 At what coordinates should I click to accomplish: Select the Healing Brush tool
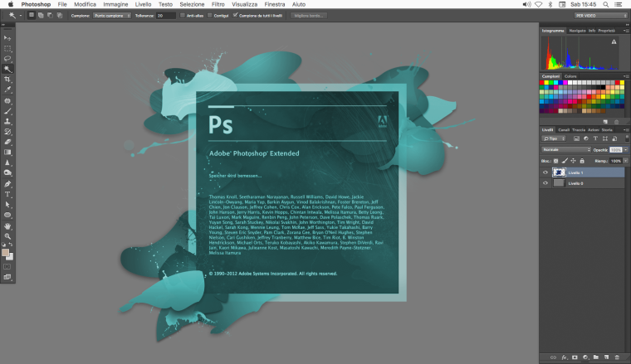[x=7, y=100]
